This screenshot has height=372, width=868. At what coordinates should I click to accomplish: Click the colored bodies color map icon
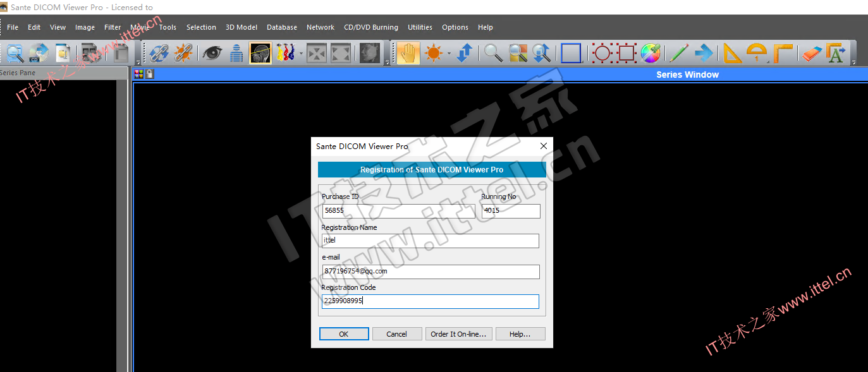pos(286,53)
